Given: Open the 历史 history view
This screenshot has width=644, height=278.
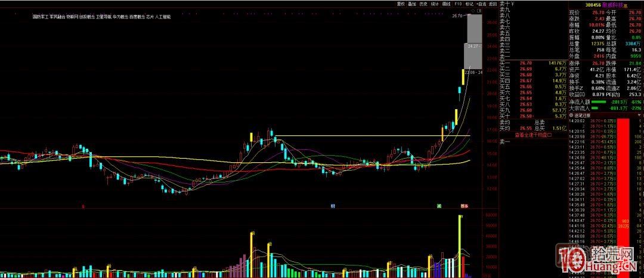Looking at the screenshot, I should 423,4.
